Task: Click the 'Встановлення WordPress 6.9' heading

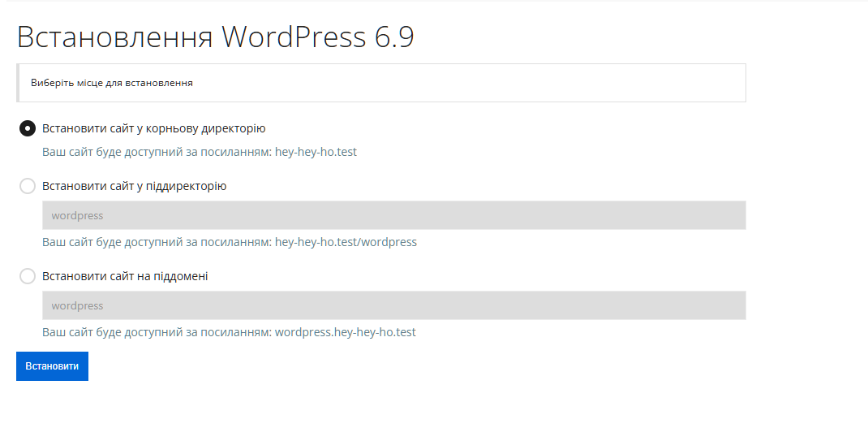Action: (215, 37)
